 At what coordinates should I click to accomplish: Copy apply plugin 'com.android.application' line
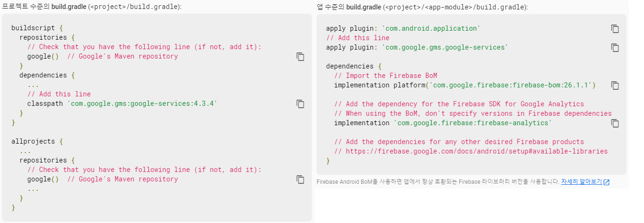click(615, 29)
